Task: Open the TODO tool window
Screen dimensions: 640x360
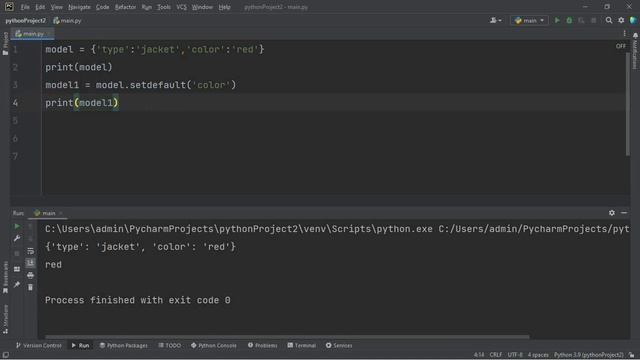Action: click(x=170, y=345)
